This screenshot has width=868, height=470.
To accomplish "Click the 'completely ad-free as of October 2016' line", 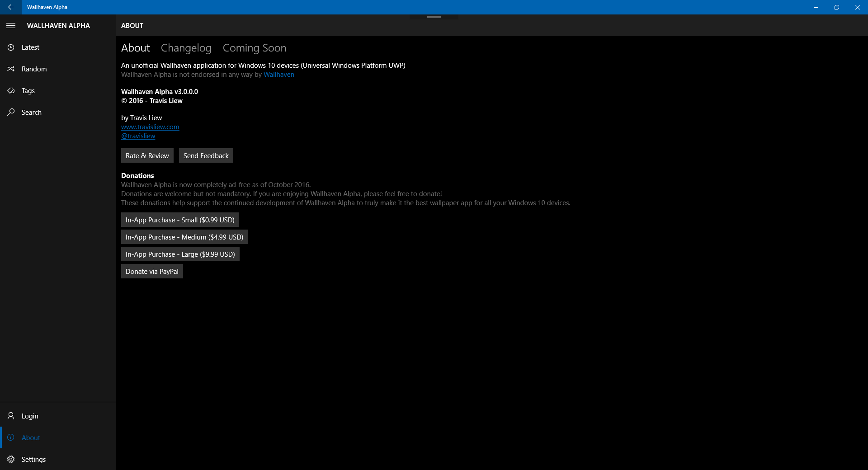I will [216, 185].
